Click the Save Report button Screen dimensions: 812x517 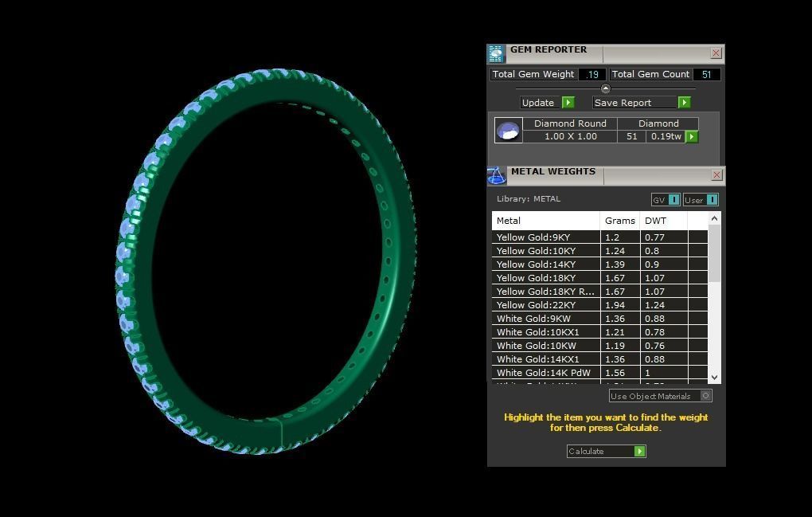point(641,103)
